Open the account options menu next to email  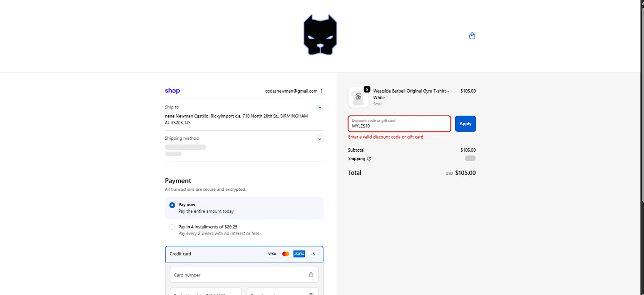click(321, 91)
